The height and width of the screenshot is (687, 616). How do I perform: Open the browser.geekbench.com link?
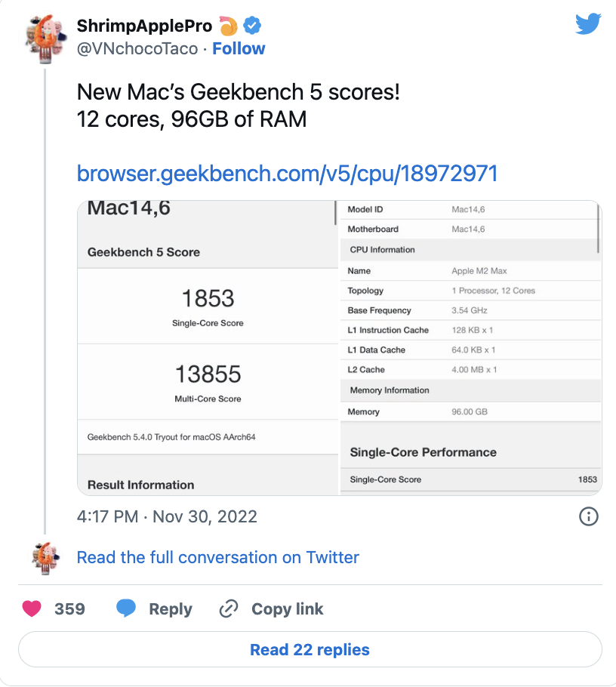[287, 174]
